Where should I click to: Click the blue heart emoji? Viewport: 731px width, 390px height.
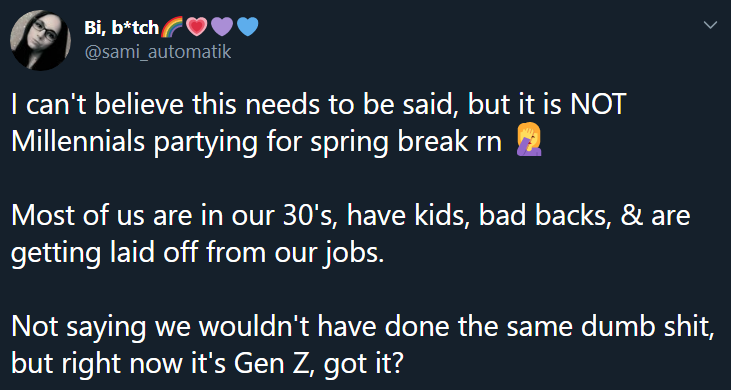tap(247, 28)
